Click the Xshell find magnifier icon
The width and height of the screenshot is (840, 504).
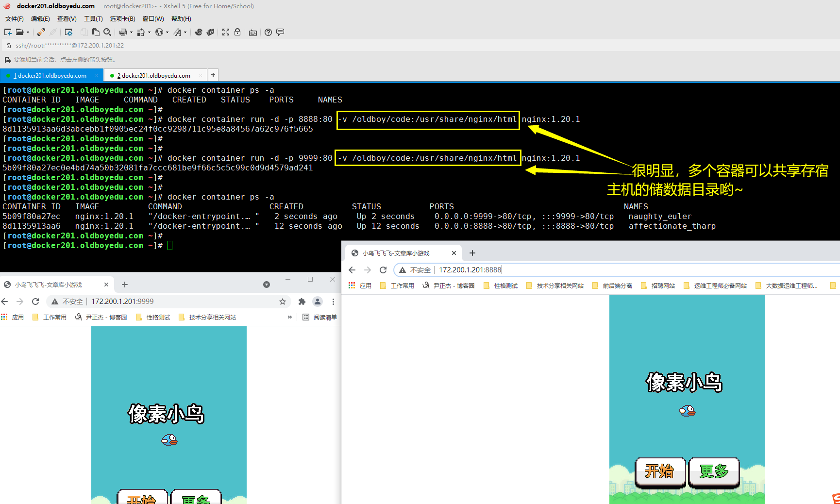tap(107, 32)
